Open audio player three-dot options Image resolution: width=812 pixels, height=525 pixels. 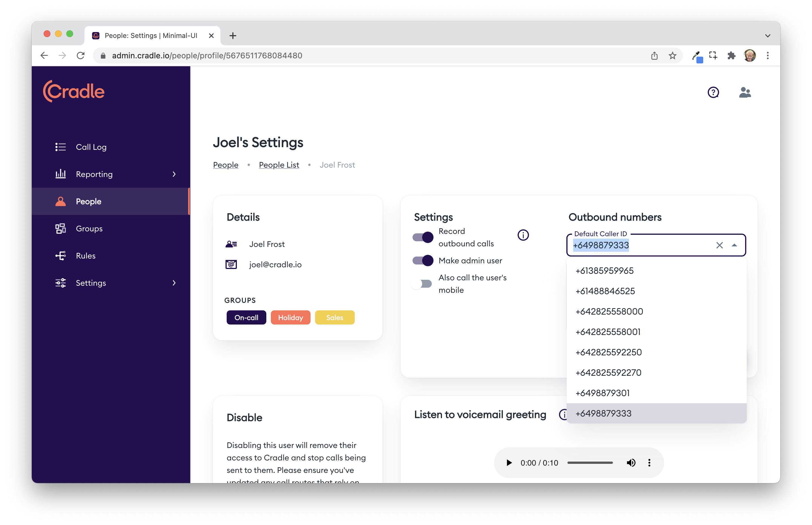pyautogui.click(x=649, y=463)
